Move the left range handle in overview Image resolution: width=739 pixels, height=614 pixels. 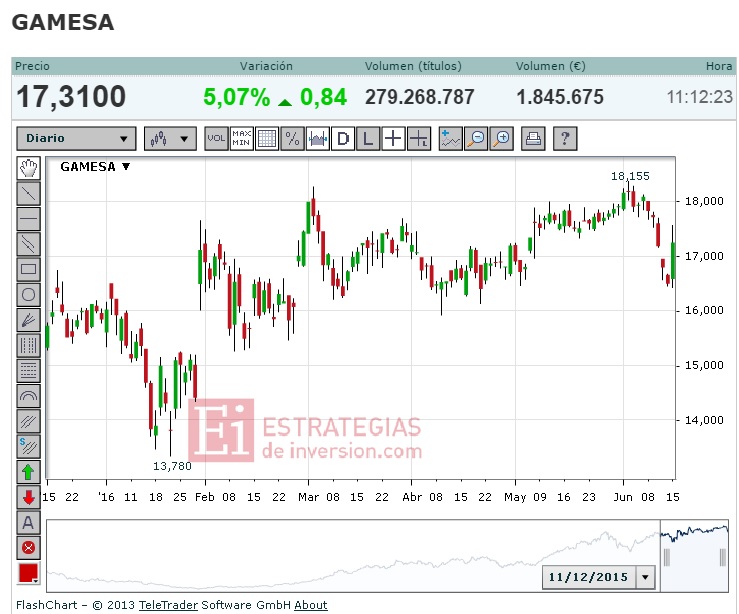666,557
